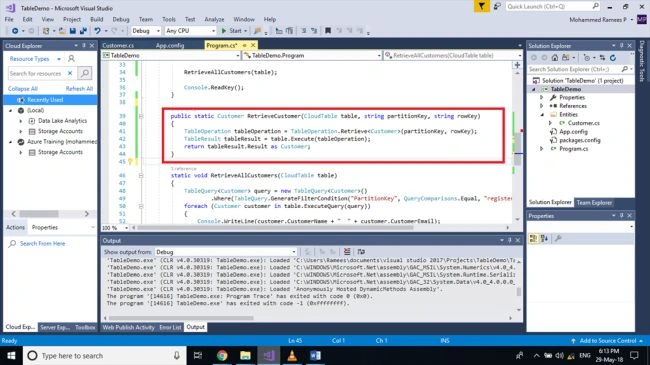Screen dimensions: 650x365
Task: Toggle the pin on Program.cs tab
Action: tap(245, 45)
